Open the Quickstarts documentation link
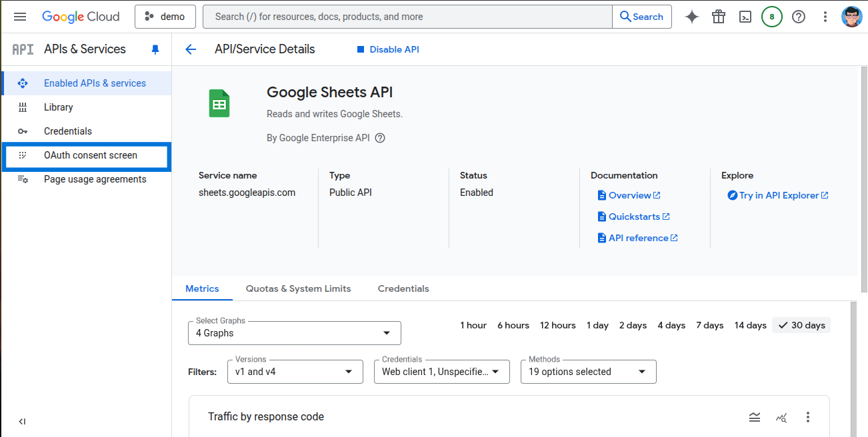The image size is (868, 437). (634, 217)
